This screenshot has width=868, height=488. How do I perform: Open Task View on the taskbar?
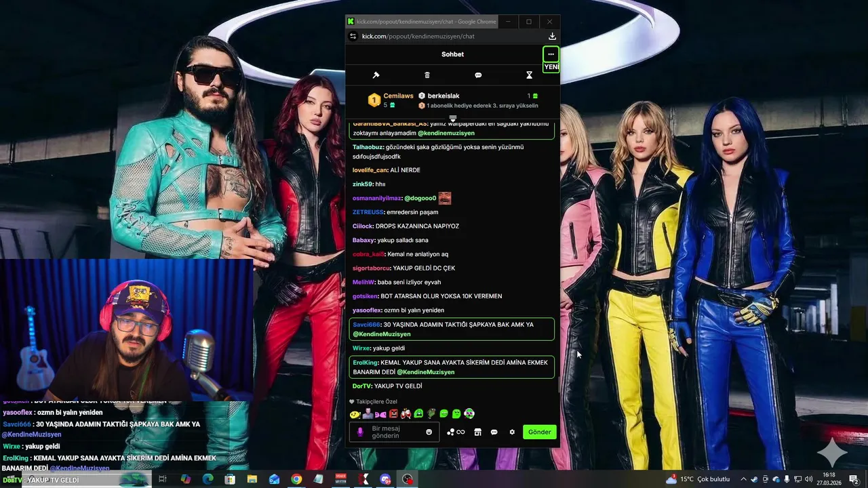[163, 479]
